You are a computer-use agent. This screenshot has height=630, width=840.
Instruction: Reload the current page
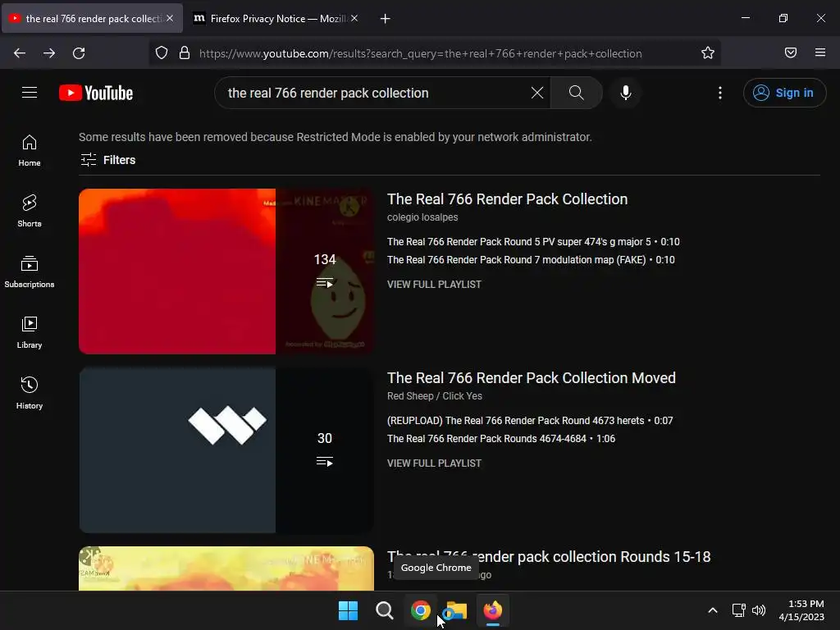(x=79, y=53)
